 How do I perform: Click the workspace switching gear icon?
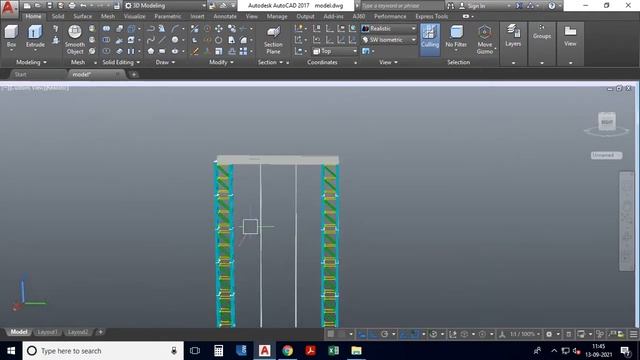click(549, 334)
